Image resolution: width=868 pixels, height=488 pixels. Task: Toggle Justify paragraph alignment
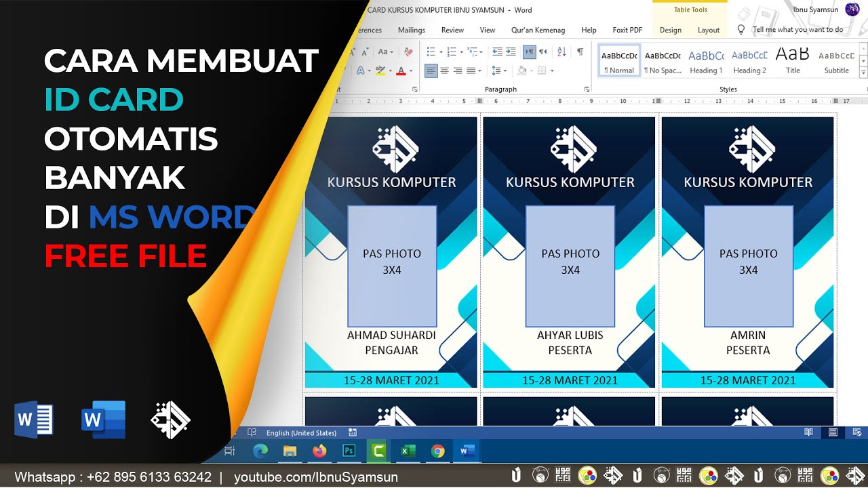(470, 70)
